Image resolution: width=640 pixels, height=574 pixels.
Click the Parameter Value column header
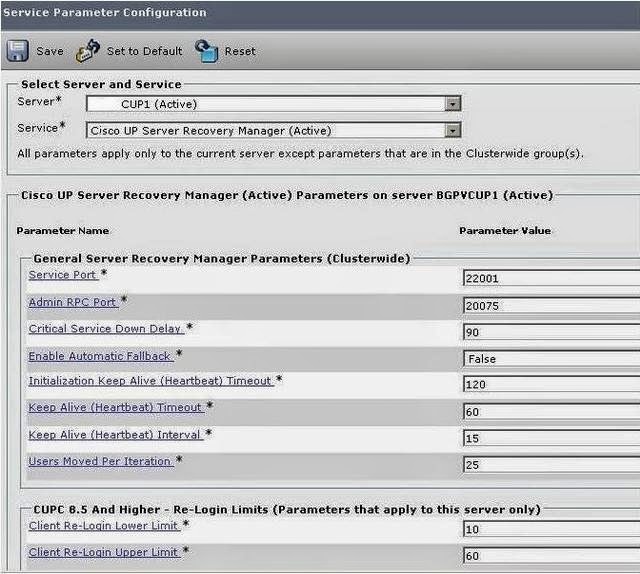pyautogui.click(x=505, y=231)
